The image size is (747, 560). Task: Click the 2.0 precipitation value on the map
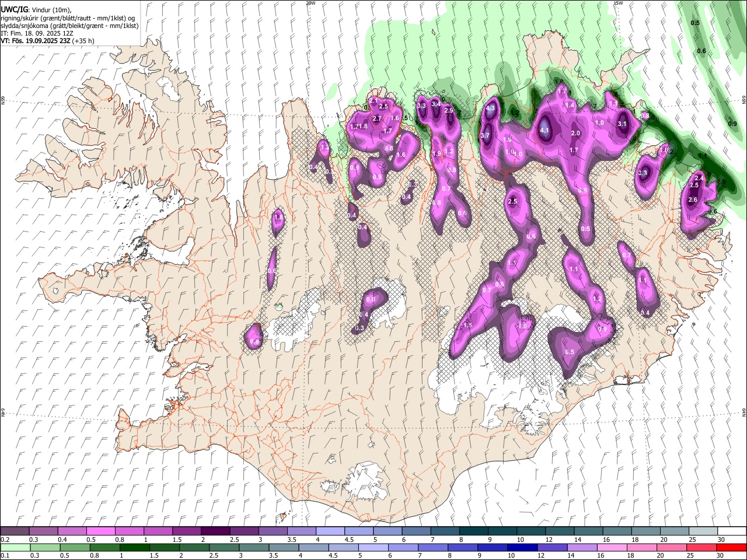[x=575, y=134]
